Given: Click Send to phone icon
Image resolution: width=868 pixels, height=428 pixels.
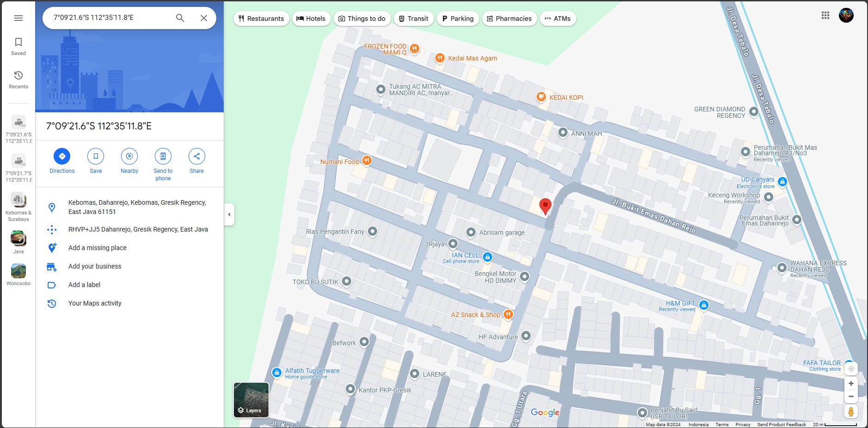Looking at the screenshot, I should (163, 157).
